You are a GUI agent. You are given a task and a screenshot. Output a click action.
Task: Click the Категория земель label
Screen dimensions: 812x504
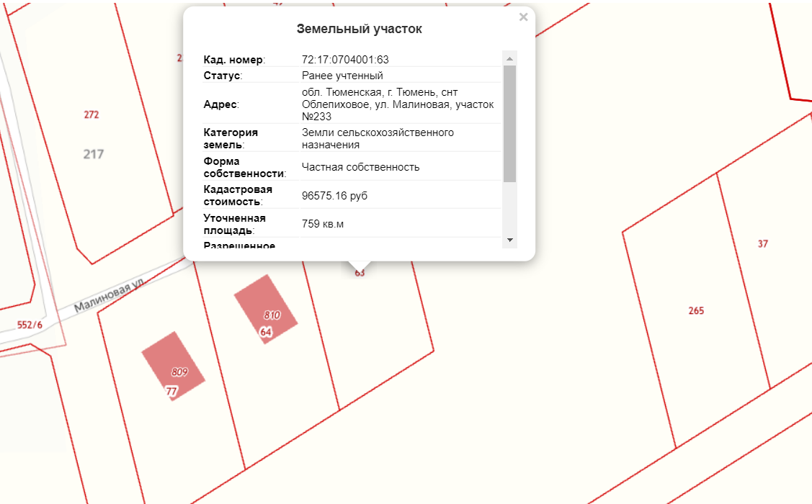231,139
